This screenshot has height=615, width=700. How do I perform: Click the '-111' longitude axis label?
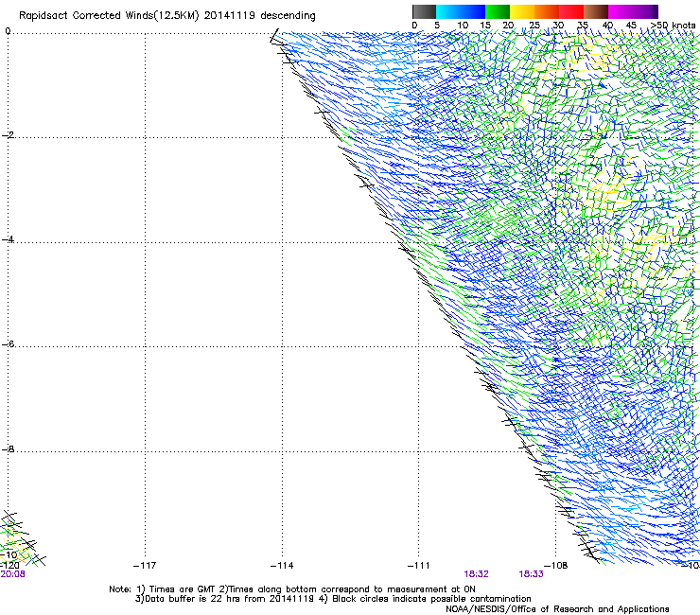[x=419, y=566]
